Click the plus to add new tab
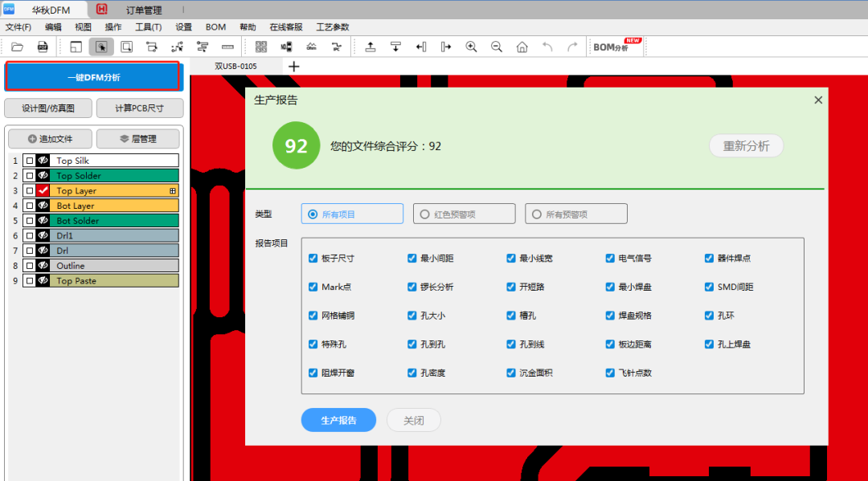 coord(293,67)
